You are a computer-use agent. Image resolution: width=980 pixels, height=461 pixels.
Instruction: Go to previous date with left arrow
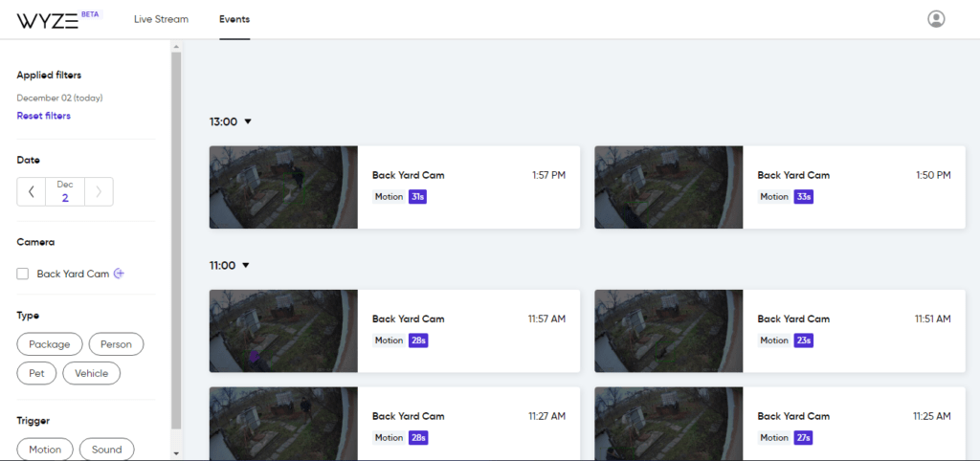tap(32, 192)
